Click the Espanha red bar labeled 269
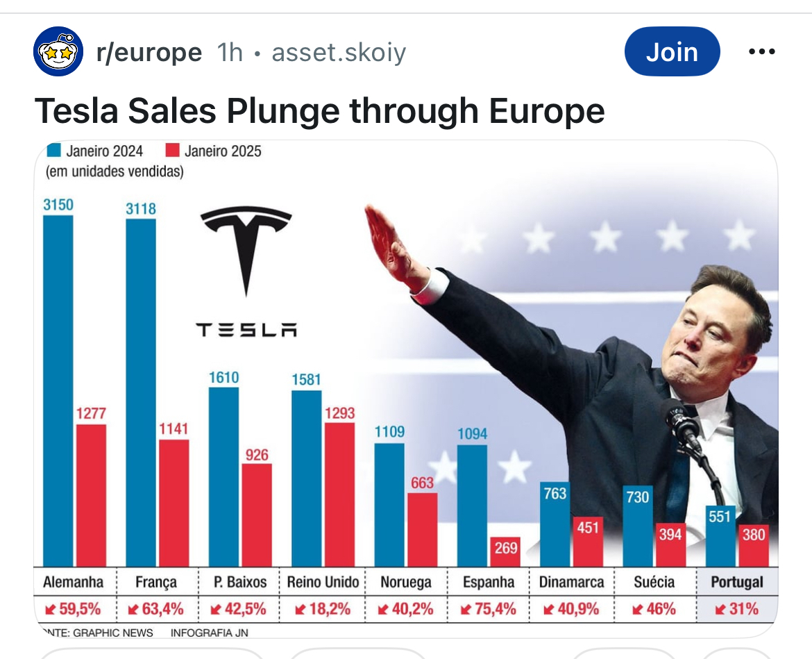The width and height of the screenshot is (812, 659). (x=505, y=551)
